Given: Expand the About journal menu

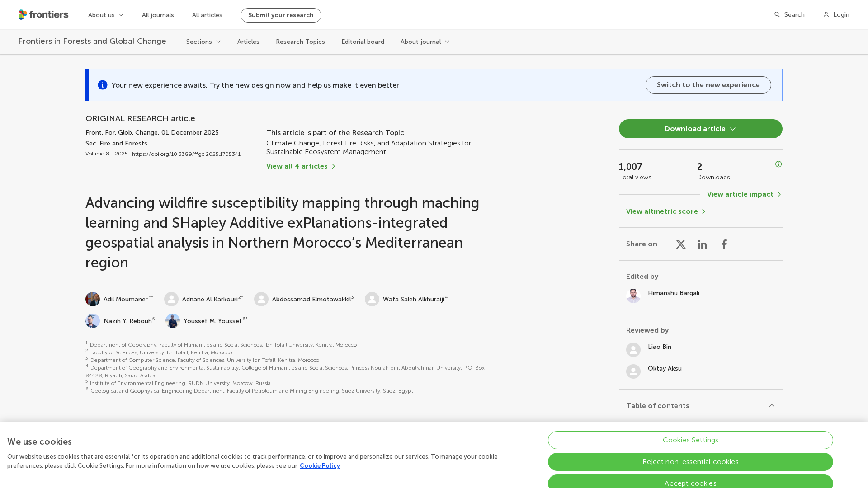Looking at the screenshot, I should (x=425, y=42).
